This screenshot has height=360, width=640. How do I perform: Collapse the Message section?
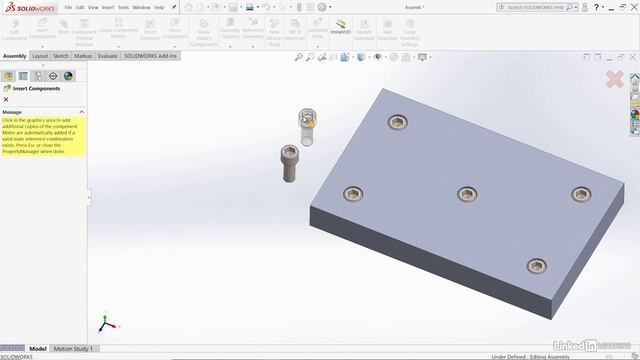tap(82, 112)
